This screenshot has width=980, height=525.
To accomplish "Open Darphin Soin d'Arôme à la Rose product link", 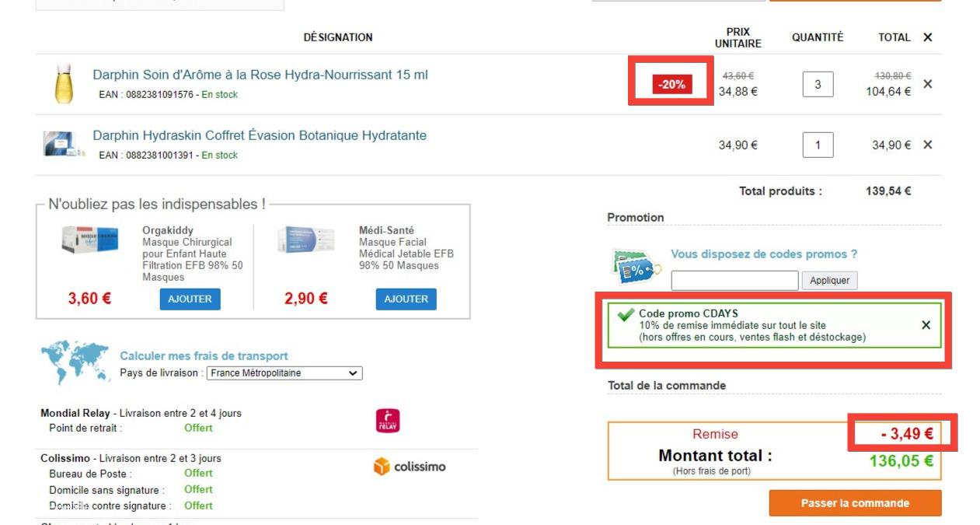I will click(x=260, y=75).
